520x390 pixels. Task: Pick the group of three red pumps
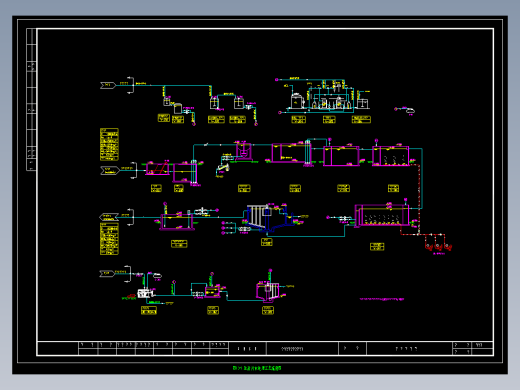pyautogui.click(x=438, y=246)
